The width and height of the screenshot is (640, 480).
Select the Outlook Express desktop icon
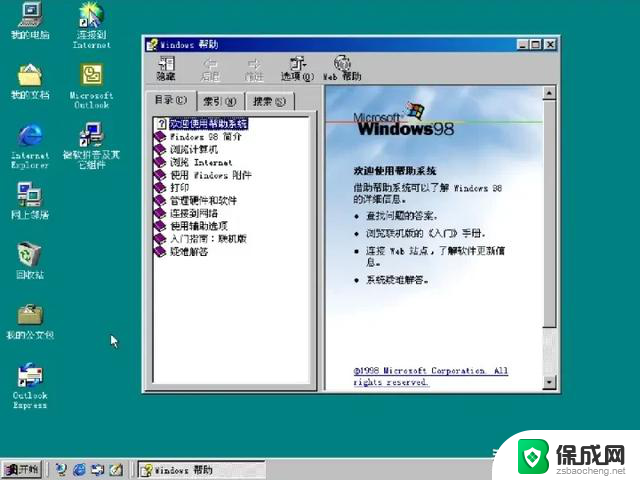pyautogui.click(x=30, y=386)
